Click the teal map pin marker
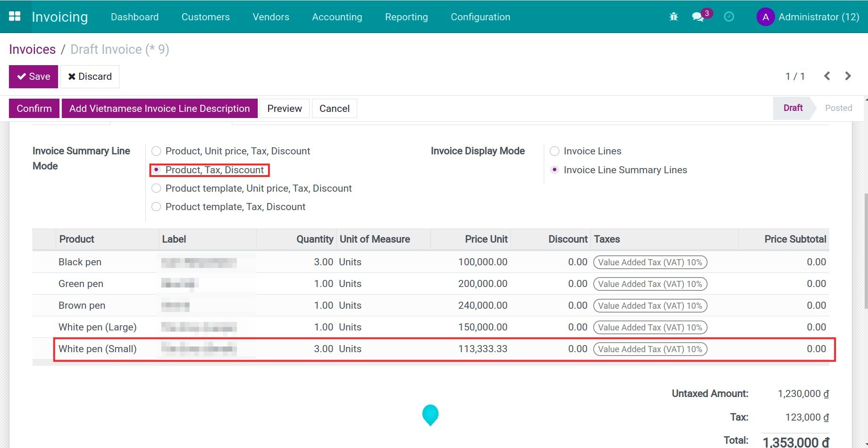The image size is (868, 448). point(430,415)
